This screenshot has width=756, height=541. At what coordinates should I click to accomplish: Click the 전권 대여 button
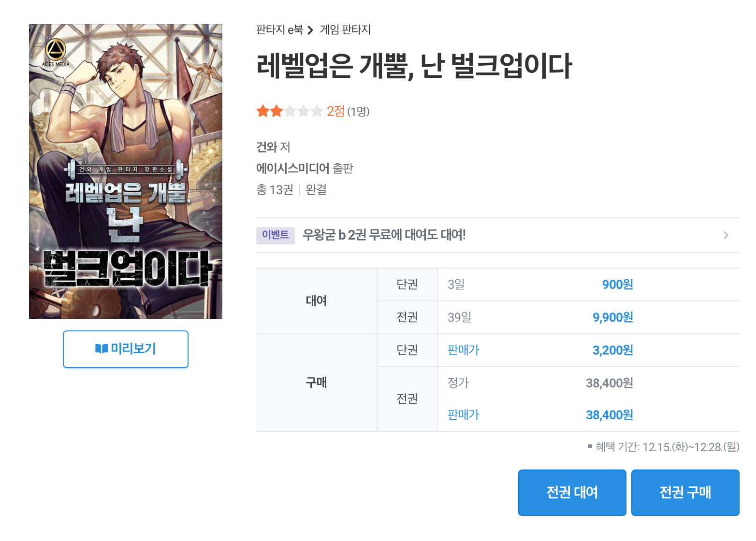[572, 493]
